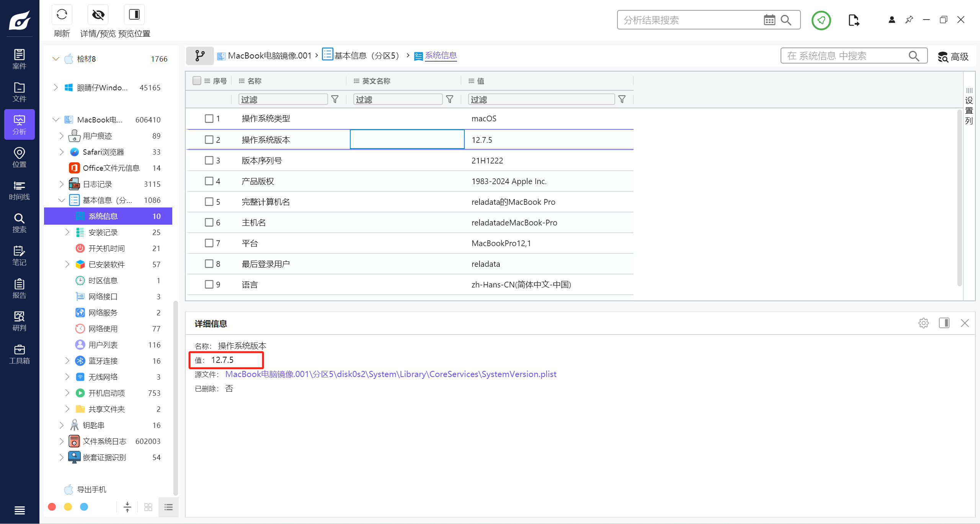Open the SystemVersion.plist source file link
This screenshot has height=524, width=980.
(x=390, y=374)
